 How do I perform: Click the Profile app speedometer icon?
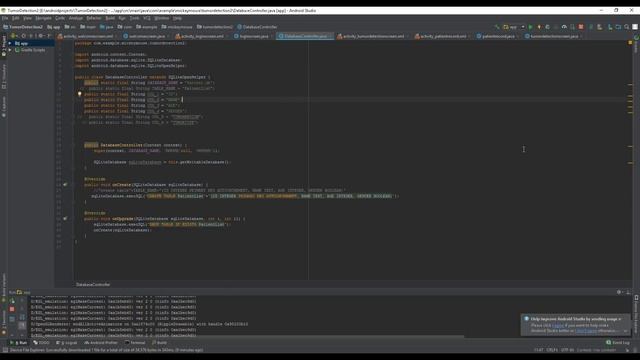click(564, 27)
